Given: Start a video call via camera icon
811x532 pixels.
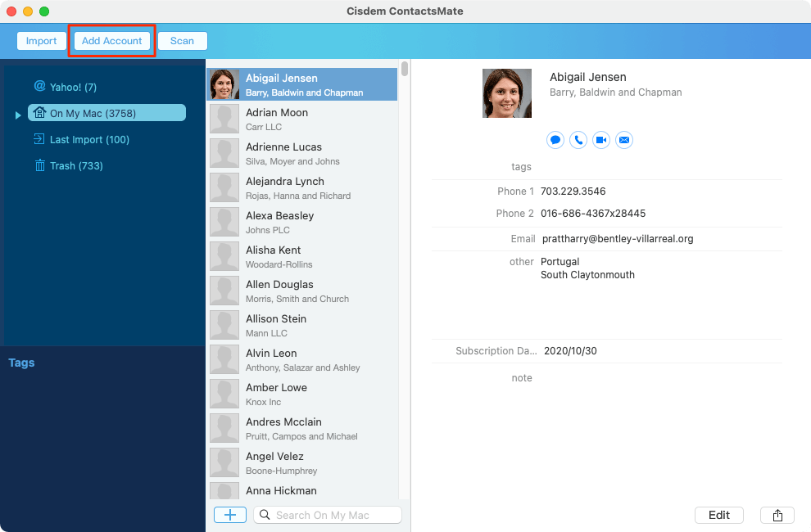Looking at the screenshot, I should (x=601, y=140).
